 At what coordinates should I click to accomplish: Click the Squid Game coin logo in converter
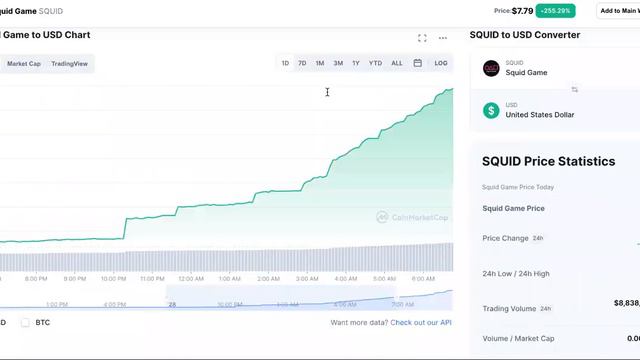[491, 68]
